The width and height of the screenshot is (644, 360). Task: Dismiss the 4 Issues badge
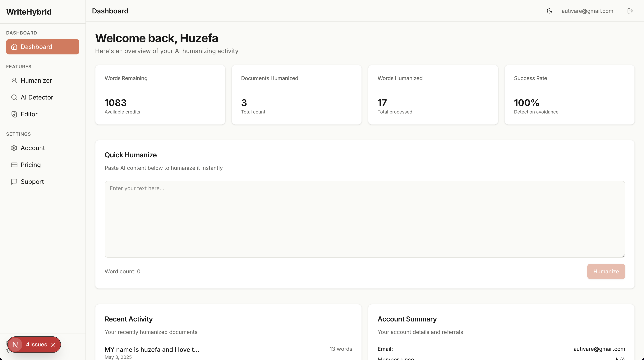point(53,345)
